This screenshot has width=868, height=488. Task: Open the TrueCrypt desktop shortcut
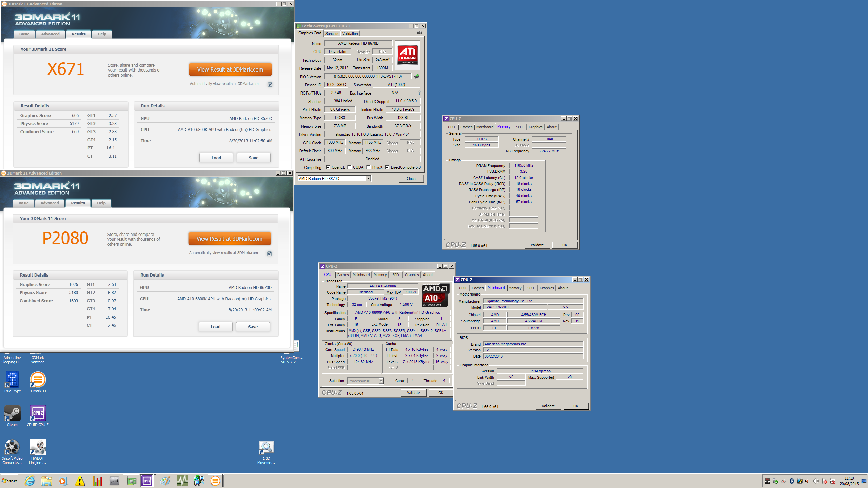coord(12,382)
